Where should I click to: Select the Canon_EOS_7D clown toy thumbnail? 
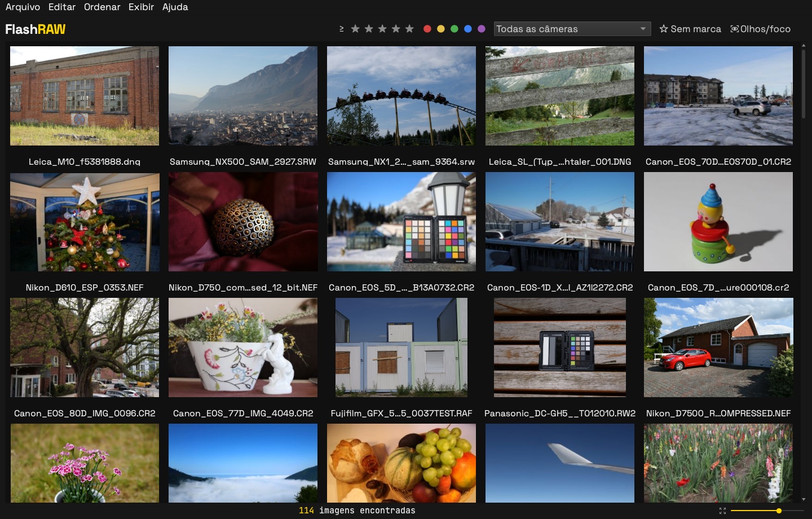click(718, 222)
